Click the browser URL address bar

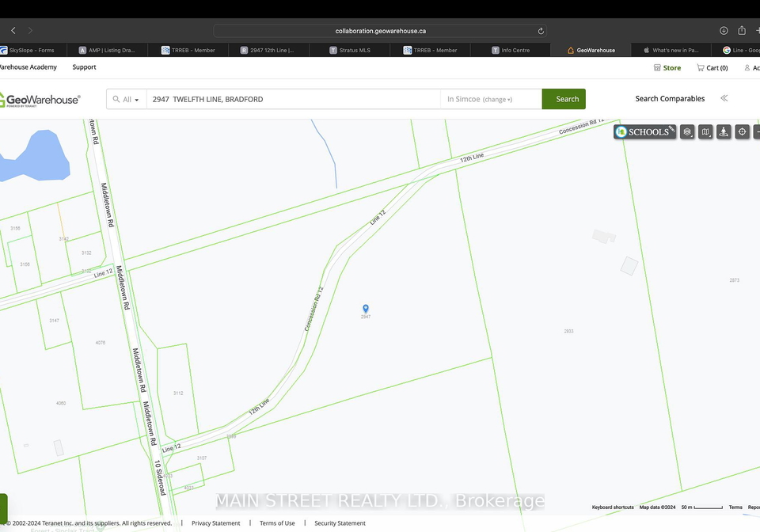pos(380,31)
